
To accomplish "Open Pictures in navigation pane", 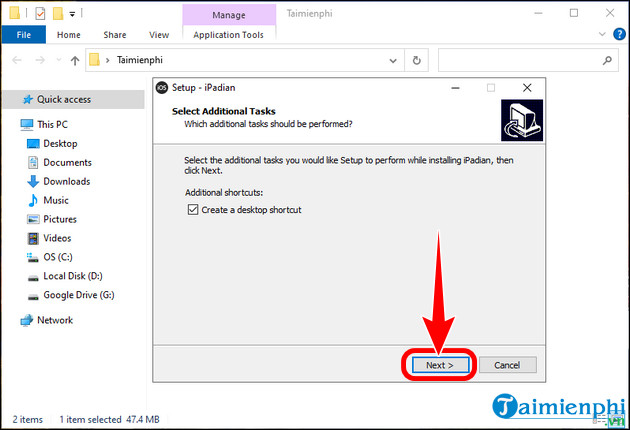I will 60,219.
